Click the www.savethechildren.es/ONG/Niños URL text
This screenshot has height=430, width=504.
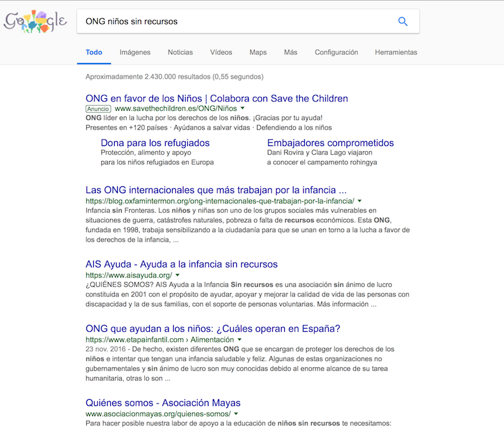(176, 108)
